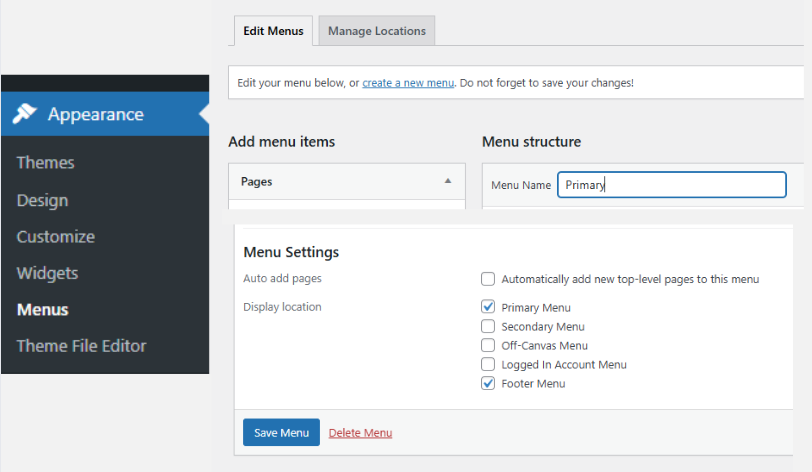The image size is (812, 472).
Task: Open the Widgets page
Action: coord(47,273)
